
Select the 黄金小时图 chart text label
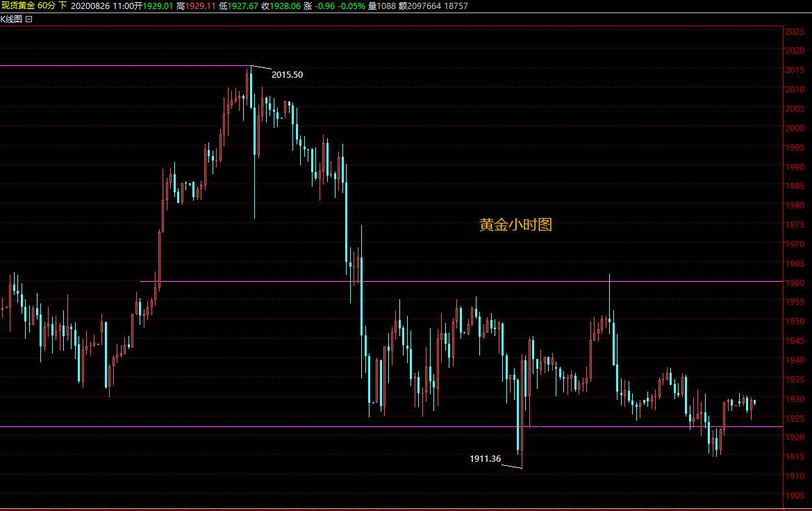516,225
